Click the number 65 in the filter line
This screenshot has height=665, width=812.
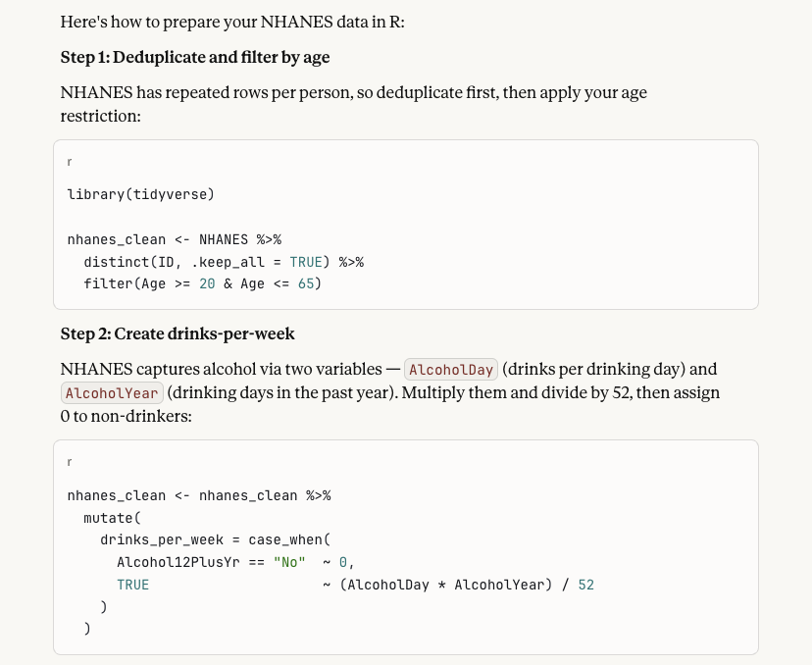tap(306, 283)
